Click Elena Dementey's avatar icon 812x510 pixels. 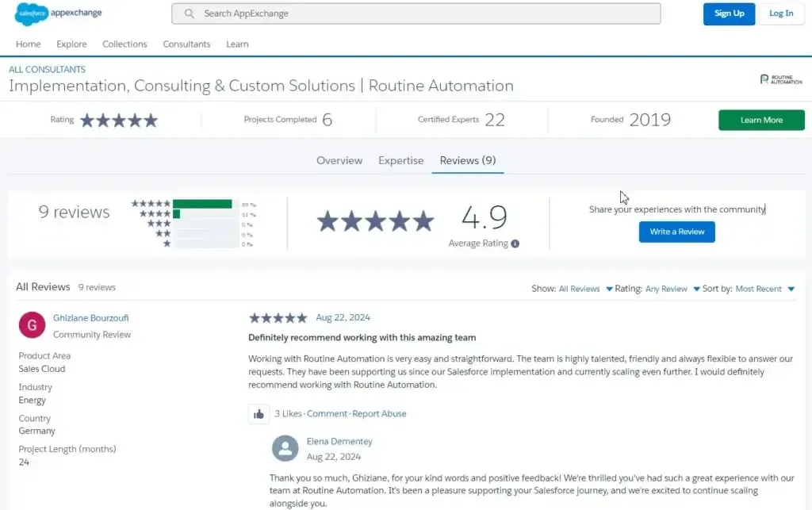(285, 448)
